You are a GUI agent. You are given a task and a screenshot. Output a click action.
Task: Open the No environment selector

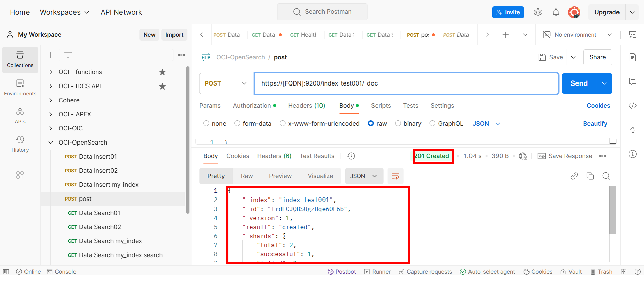click(578, 35)
